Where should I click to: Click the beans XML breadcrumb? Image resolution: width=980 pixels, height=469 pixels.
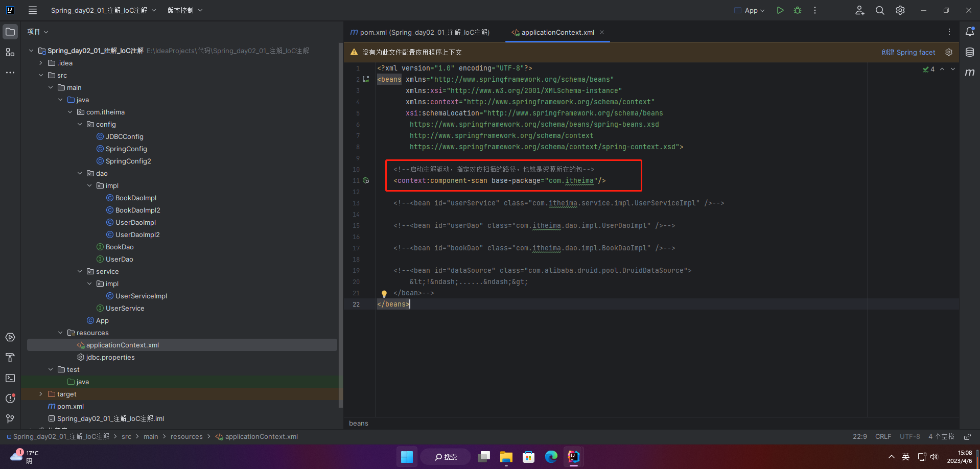359,423
